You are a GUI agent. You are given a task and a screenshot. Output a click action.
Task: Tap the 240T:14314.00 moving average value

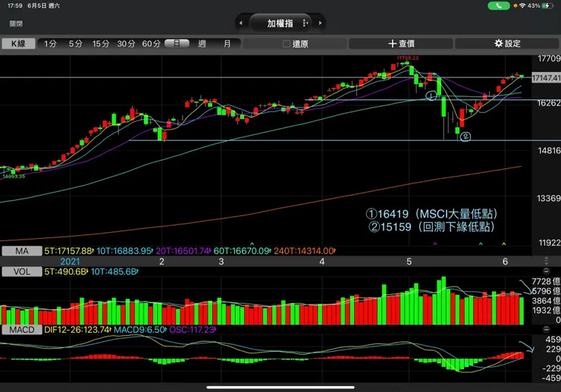[x=305, y=251]
